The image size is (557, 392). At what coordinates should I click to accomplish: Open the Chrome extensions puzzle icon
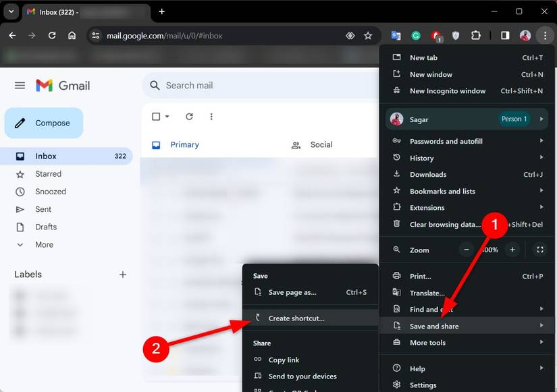tap(475, 36)
